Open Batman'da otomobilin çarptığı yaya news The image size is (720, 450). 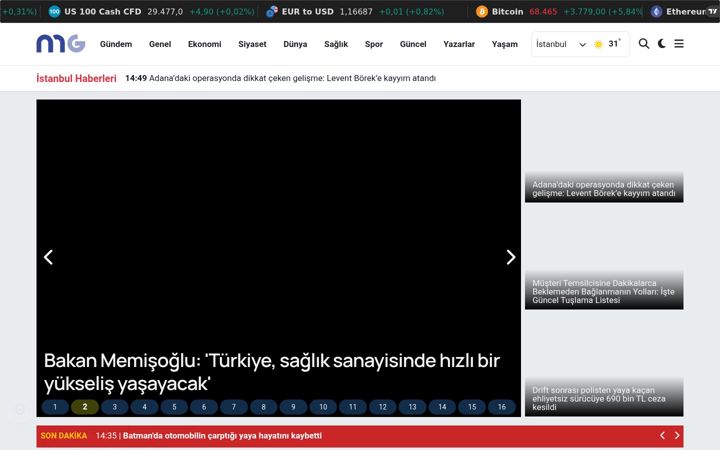click(x=222, y=436)
